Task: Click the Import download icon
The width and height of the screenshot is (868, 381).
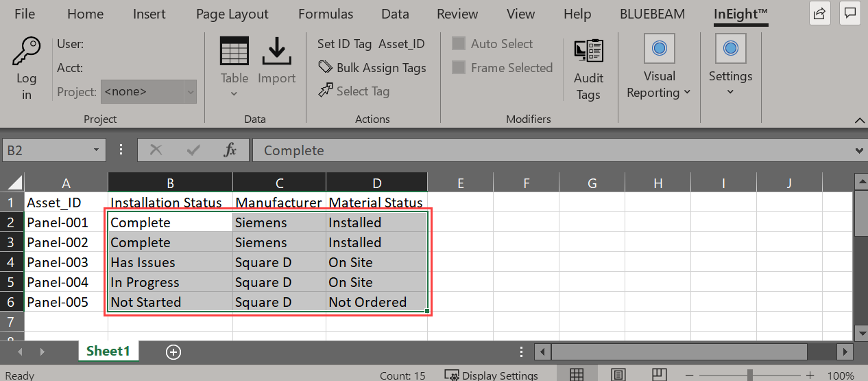Action: (276, 51)
